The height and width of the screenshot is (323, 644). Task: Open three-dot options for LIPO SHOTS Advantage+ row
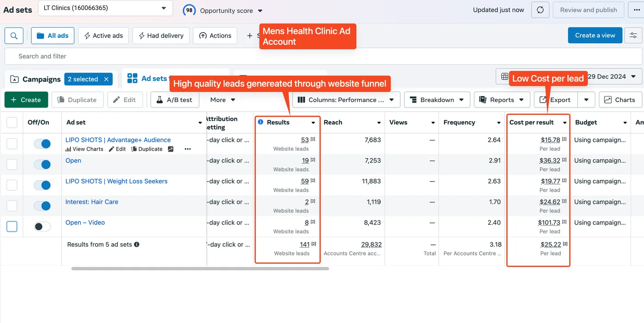pyautogui.click(x=187, y=149)
